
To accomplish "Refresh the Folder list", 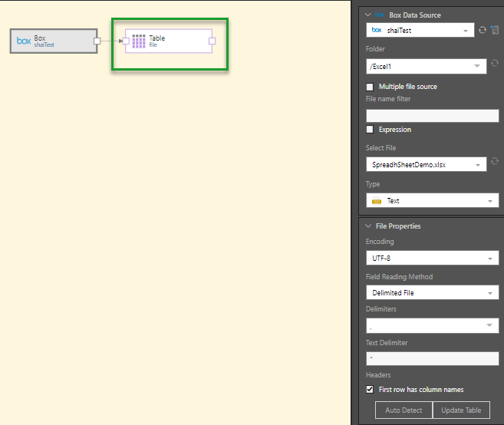I will 494,66.
